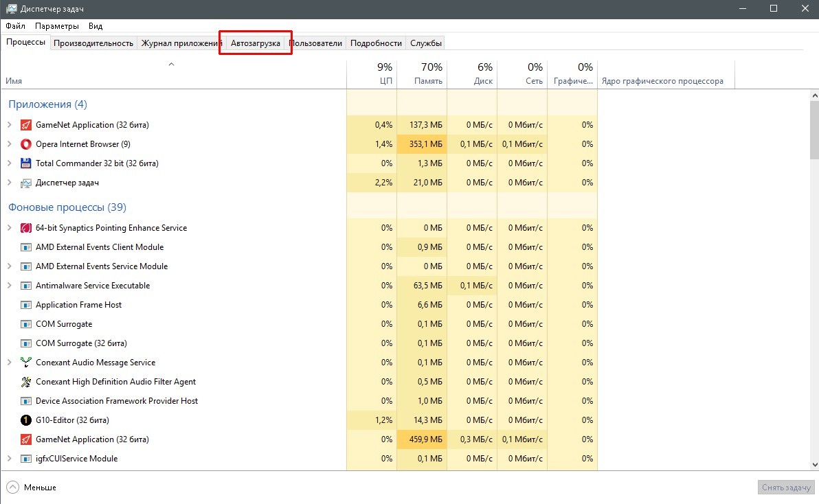The width and height of the screenshot is (819, 504).
Task: Click the Application Frame Host icon
Action: click(x=25, y=305)
